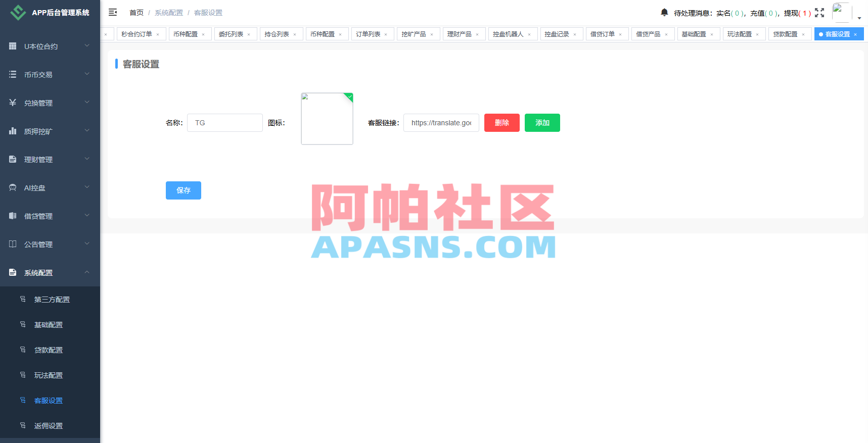
Task: Expand the AI控盘 menu chevron
Action: (87, 187)
